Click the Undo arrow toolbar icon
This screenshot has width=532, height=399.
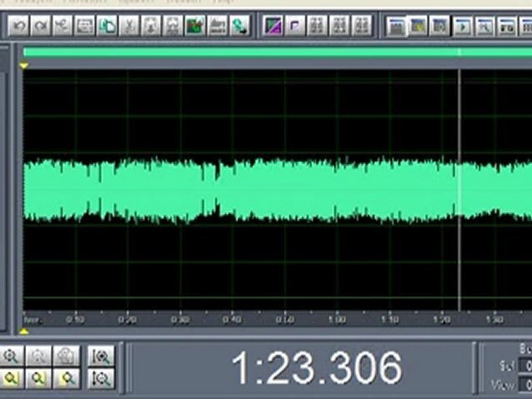click(19, 26)
